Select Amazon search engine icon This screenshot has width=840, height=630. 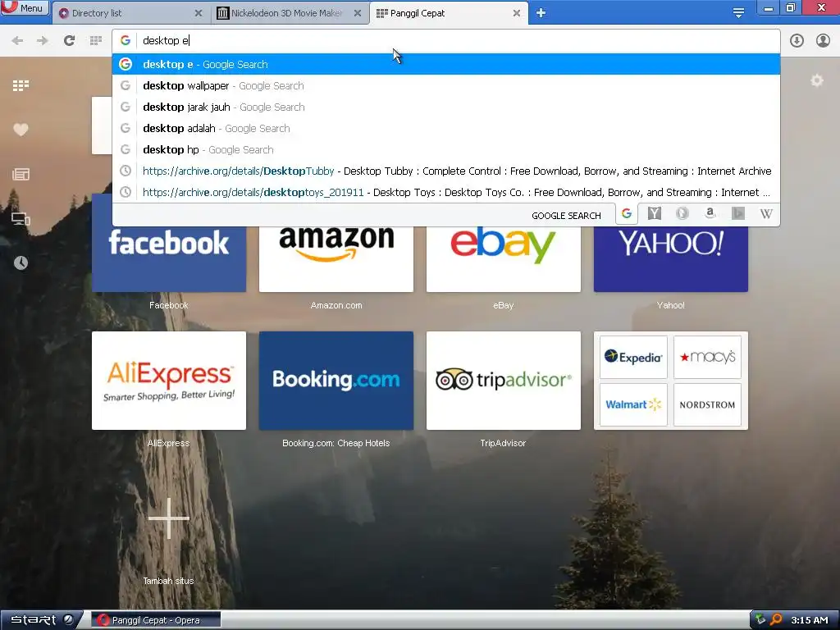[x=710, y=213]
